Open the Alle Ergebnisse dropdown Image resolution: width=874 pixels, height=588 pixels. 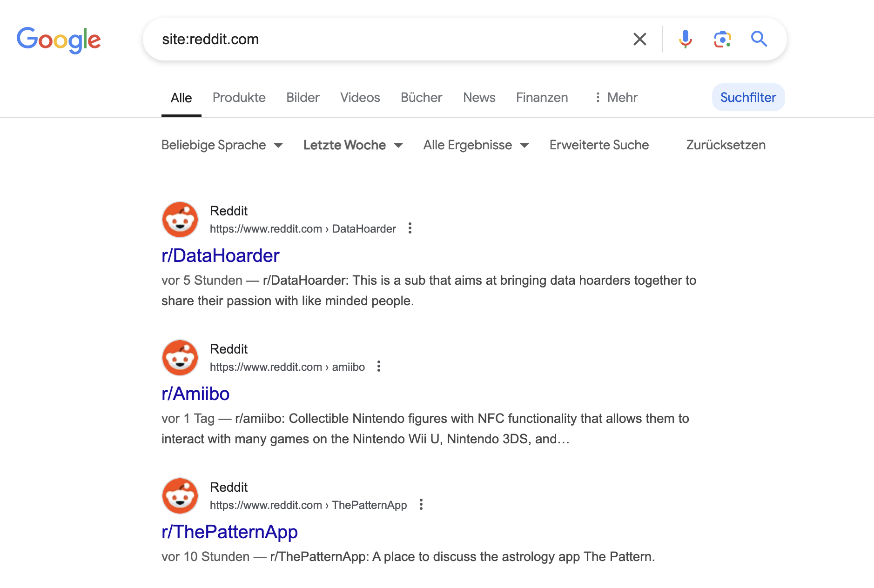click(476, 145)
